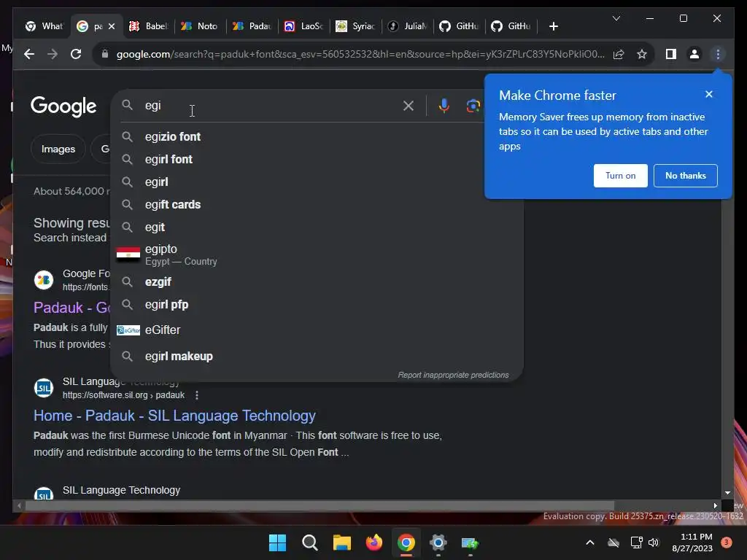This screenshot has width=747, height=560.
Task: Start voice search with the microphone
Action: click(444, 106)
